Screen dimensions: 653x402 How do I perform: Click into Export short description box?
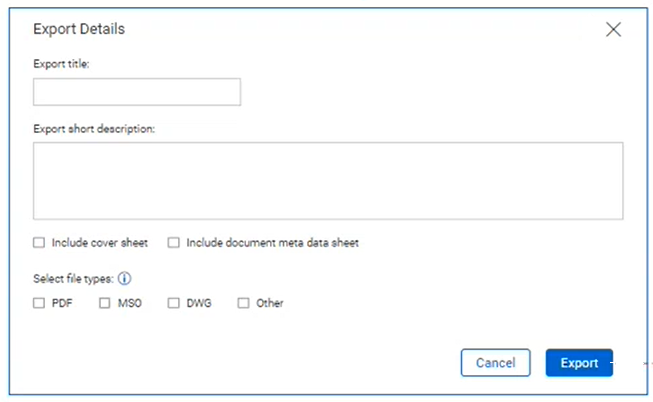coord(328,181)
